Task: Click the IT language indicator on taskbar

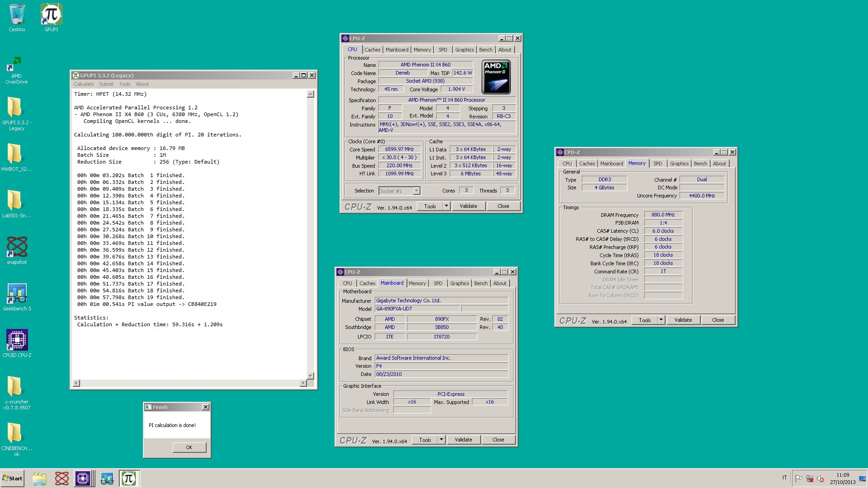Action: coord(785,478)
